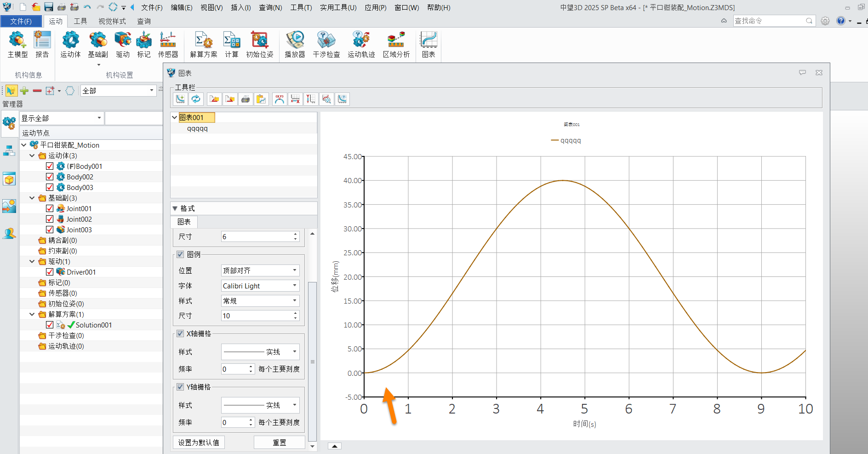The image size is (868, 454).
Task: Open the 全部 selection filter dropdown
Action: [x=118, y=91]
